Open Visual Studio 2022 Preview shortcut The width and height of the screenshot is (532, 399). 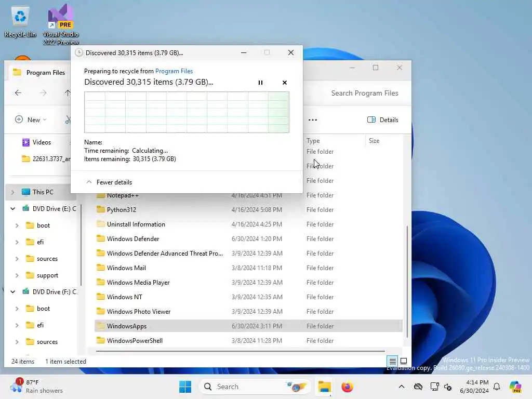[x=61, y=24]
